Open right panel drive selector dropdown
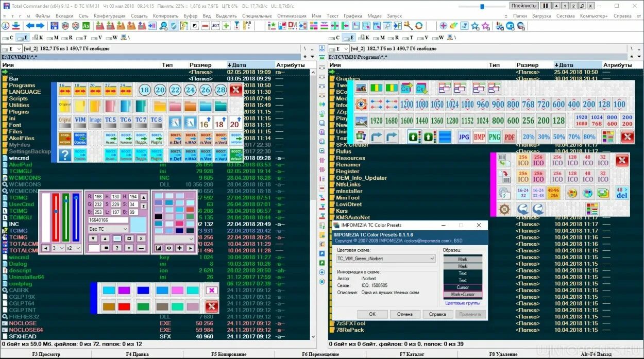 [x=338, y=48]
